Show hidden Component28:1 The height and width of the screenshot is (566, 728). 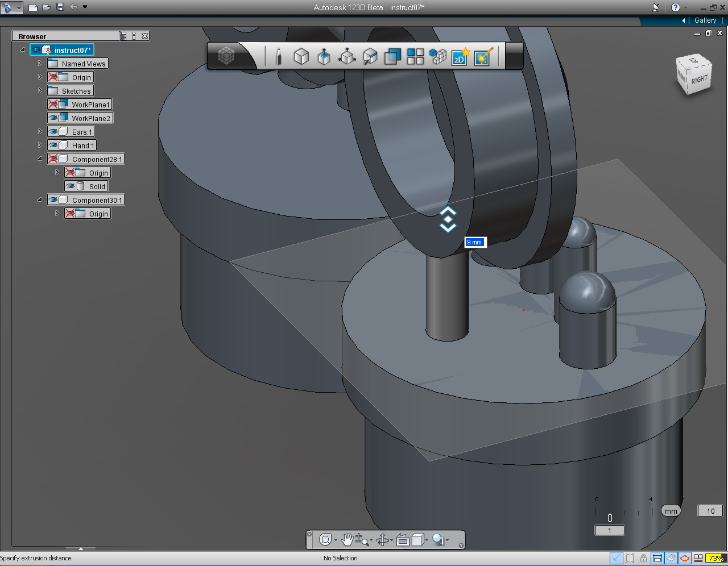click(x=53, y=159)
